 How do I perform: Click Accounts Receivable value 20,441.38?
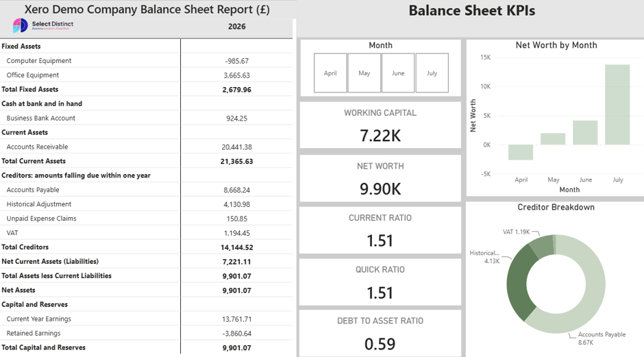[237, 147]
